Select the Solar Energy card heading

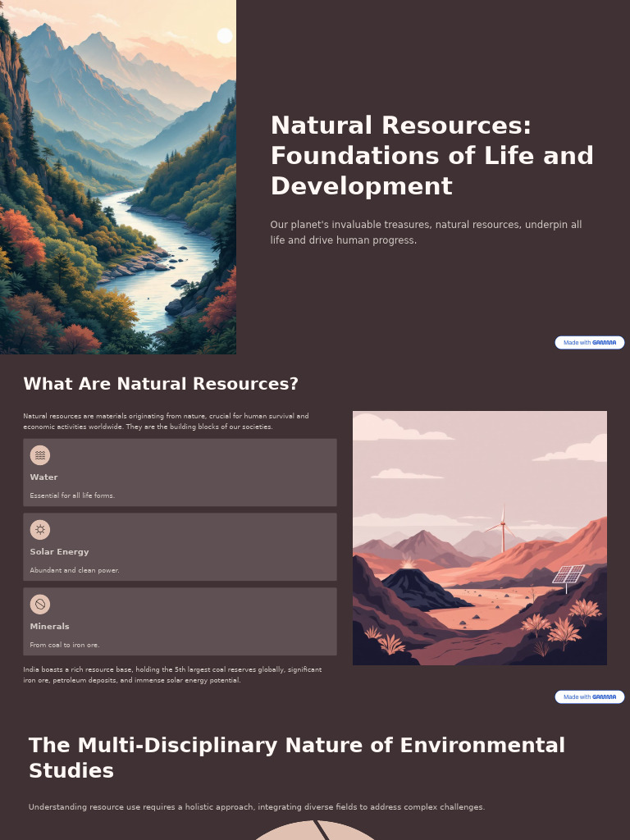pos(59,552)
